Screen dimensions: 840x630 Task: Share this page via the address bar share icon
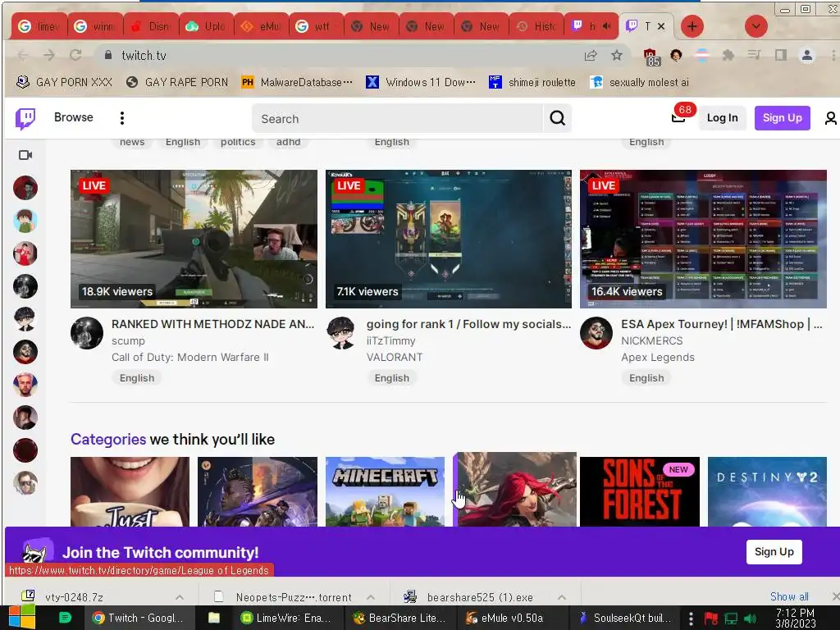[x=591, y=55]
